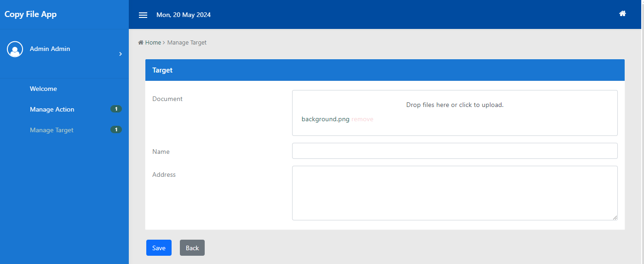This screenshot has width=644, height=264.
Task: Click the Copy File App title
Action: pos(30,14)
